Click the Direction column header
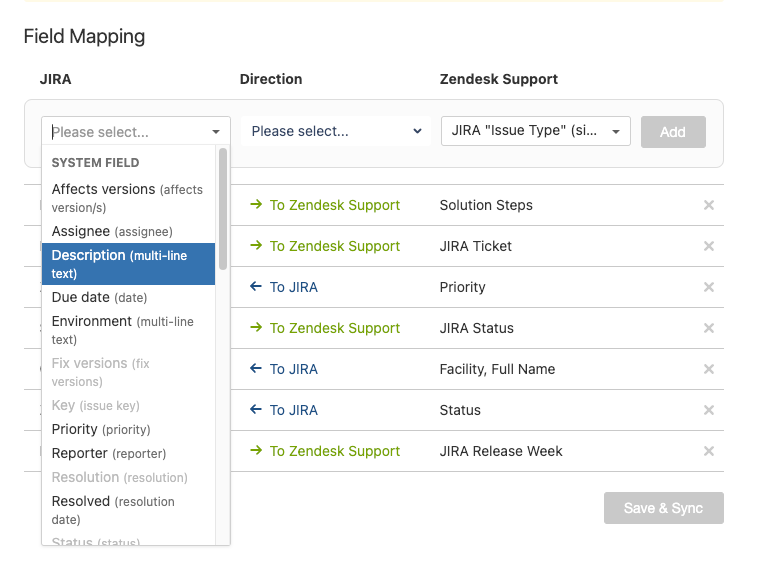Screen dimensions: 783x581 coord(271,79)
